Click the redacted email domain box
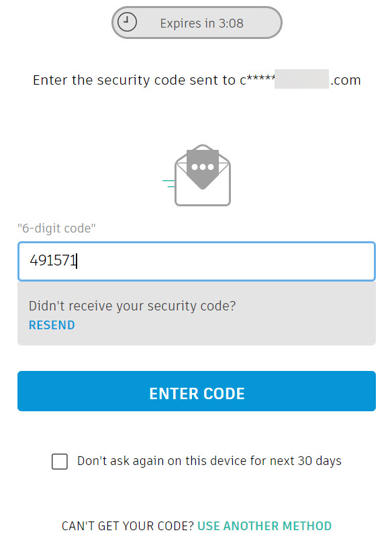The image size is (392, 547). pos(301,79)
